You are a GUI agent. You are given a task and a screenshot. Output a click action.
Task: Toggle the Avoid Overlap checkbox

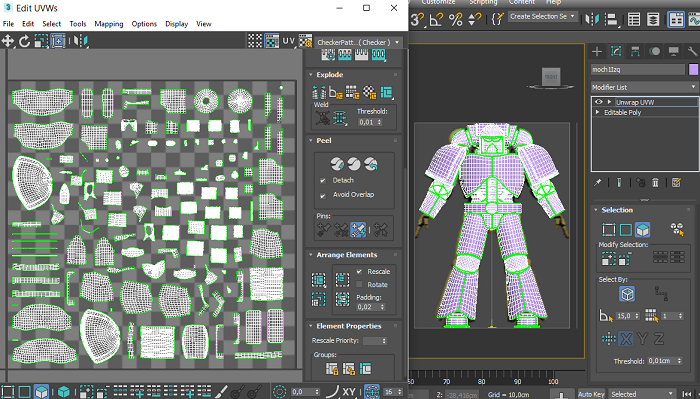323,195
